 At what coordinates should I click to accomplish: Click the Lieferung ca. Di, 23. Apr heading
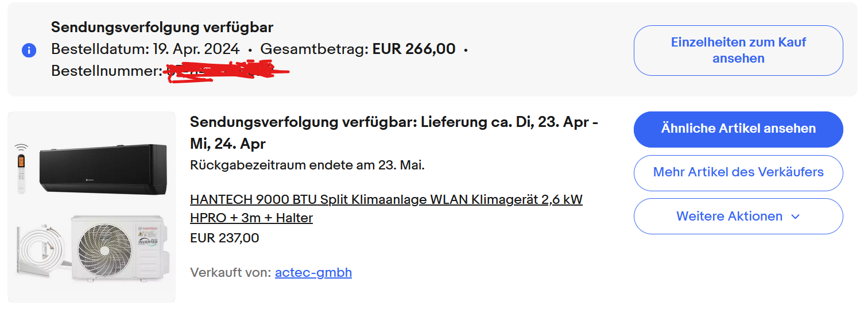[394, 133]
